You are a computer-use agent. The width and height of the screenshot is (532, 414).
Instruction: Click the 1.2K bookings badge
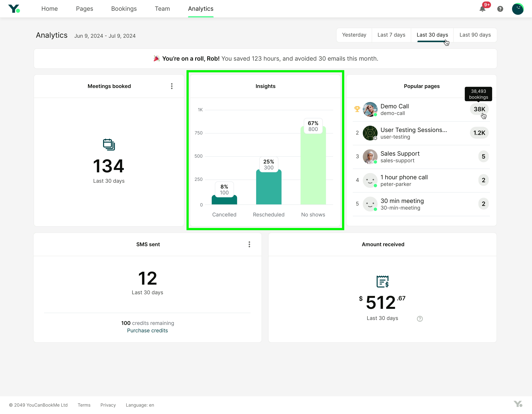pos(479,133)
